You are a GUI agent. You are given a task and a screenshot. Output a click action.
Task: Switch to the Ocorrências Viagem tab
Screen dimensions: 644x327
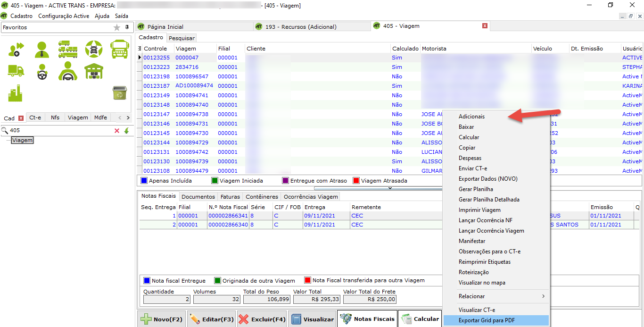311,196
